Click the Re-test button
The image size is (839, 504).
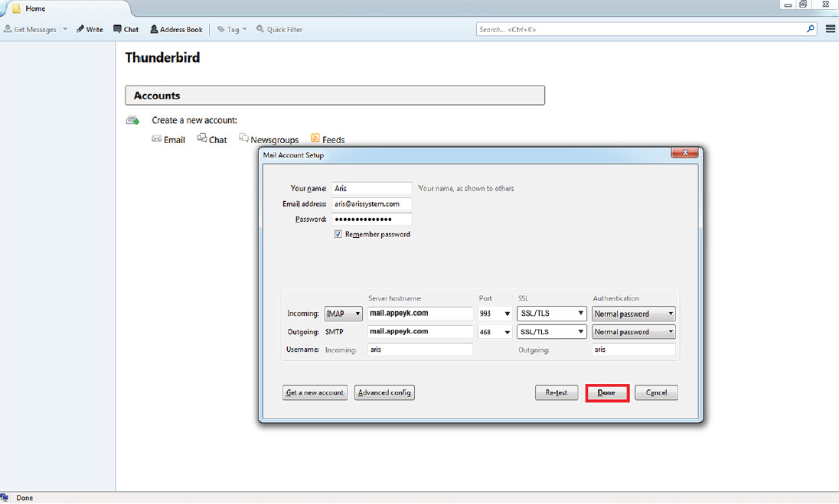[557, 393]
